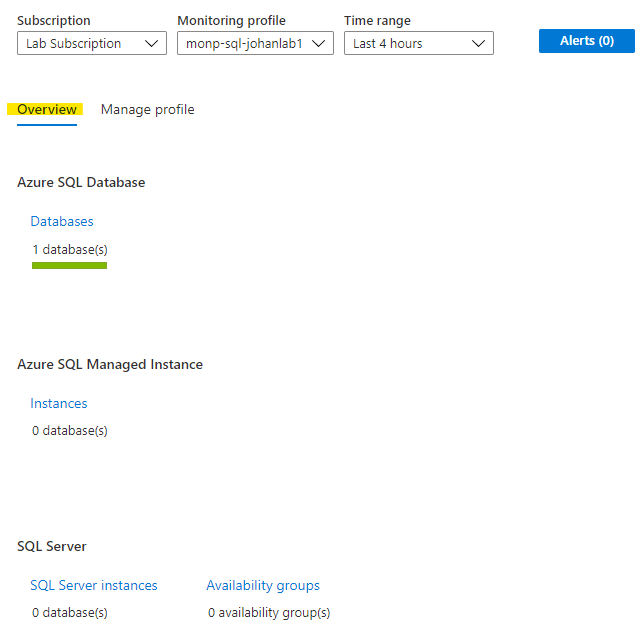Click the Azure SQL Database section heading
This screenshot has width=644, height=632.
(81, 183)
